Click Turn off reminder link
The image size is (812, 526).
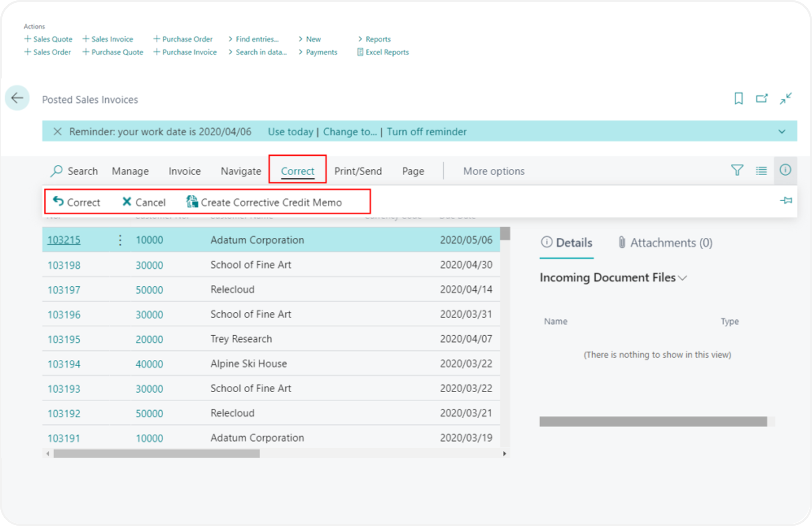coord(427,131)
